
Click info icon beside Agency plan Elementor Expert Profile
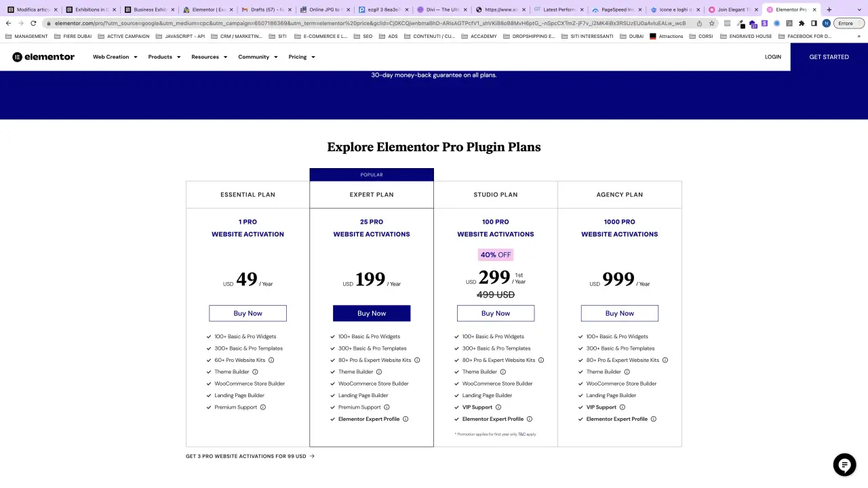(654, 419)
